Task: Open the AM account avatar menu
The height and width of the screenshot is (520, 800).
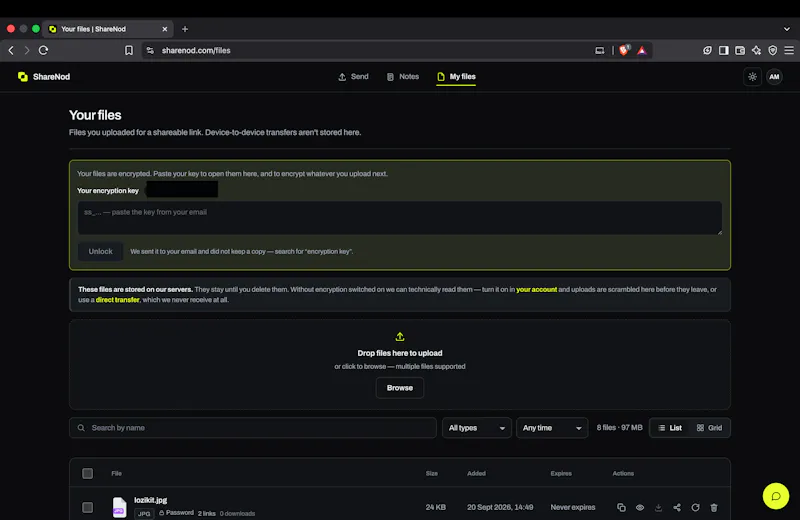Action: click(774, 77)
